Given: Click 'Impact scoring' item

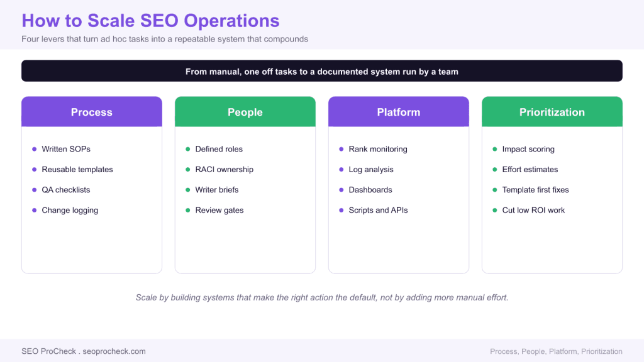Looking at the screenshot, I should coord(528,149).
